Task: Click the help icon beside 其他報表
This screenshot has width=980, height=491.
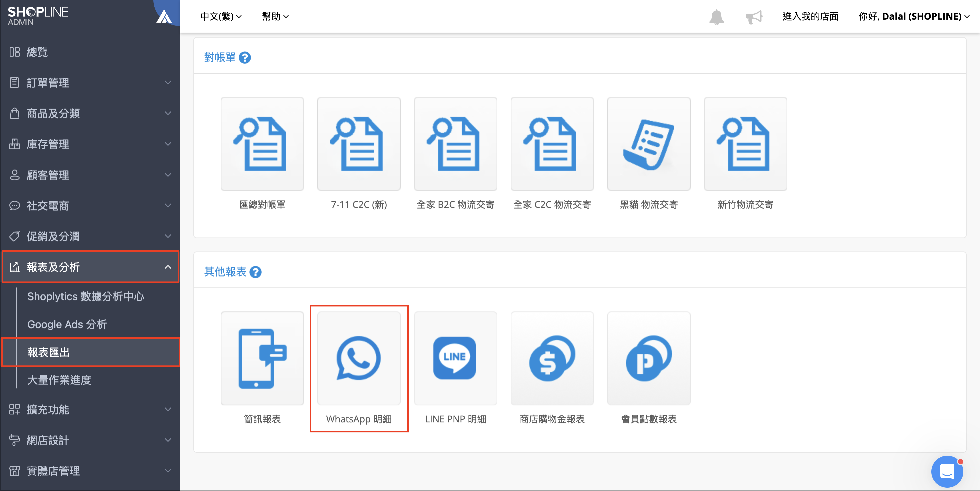Action: (255, 272)
